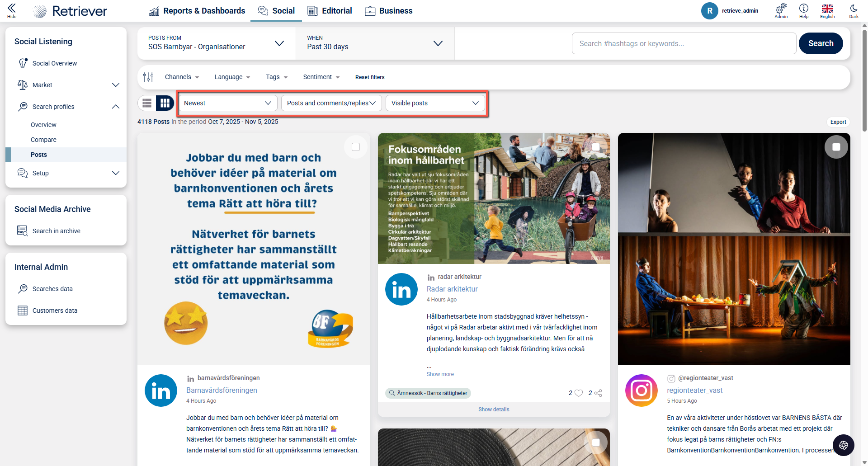Expand the Channels filter dropdown

pyautogui.click(x=182, y=77)
